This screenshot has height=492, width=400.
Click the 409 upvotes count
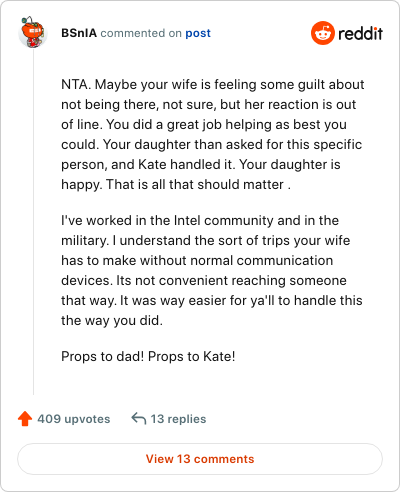click(74, 419)
